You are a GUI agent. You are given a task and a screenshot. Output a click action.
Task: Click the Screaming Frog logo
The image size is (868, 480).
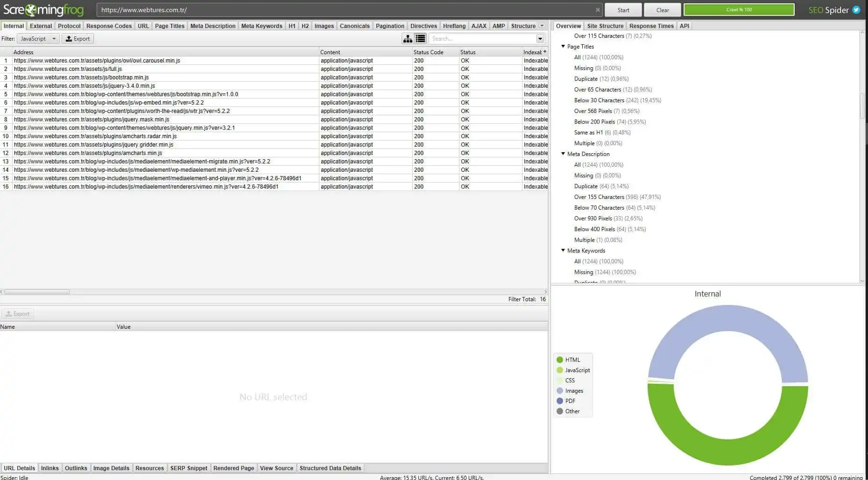pyautogui.click(x=43, y=9)
